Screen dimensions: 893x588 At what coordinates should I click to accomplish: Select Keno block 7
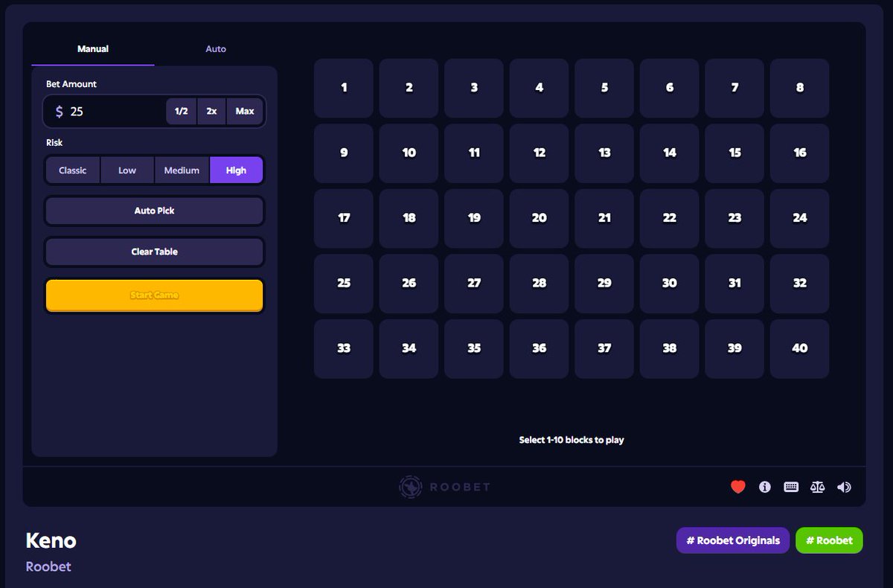(734, 88)
